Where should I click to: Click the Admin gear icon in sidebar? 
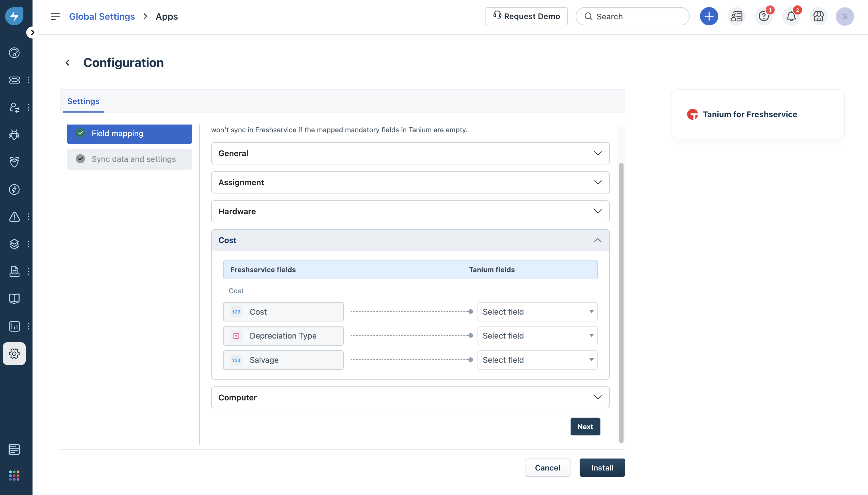tap(14, 354)
